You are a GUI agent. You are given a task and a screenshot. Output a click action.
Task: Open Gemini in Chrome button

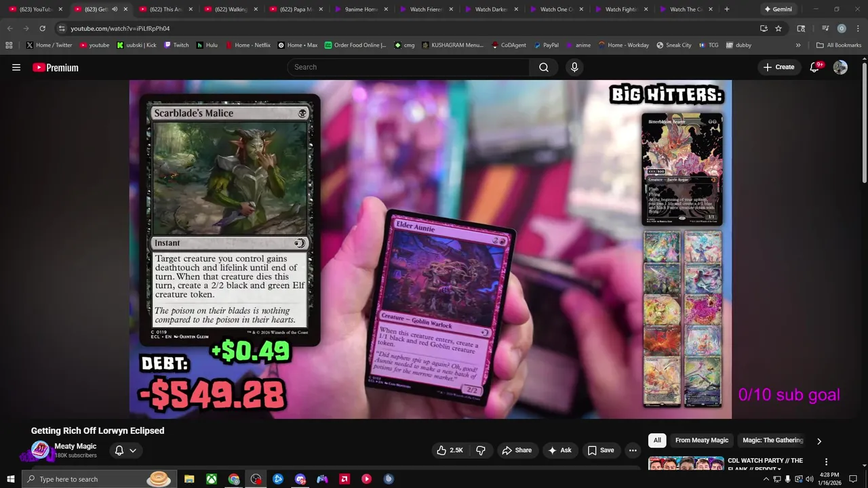click(x=778, y=9)
